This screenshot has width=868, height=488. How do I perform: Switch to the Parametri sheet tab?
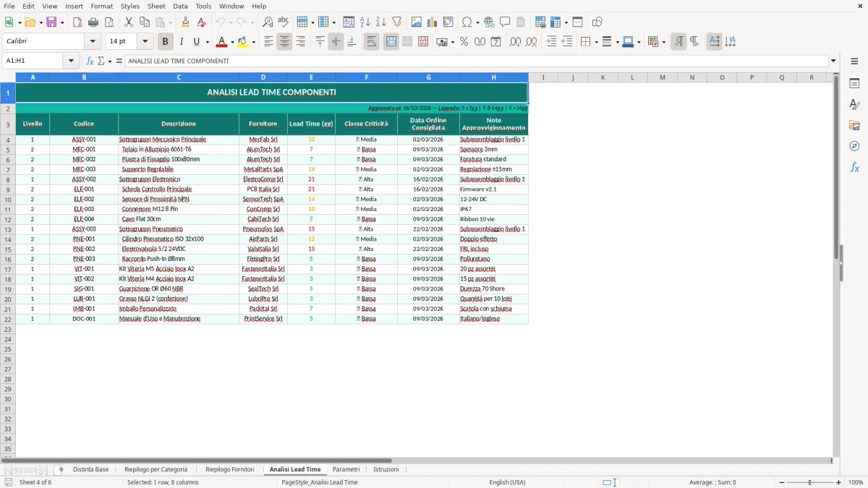(346, 470)
